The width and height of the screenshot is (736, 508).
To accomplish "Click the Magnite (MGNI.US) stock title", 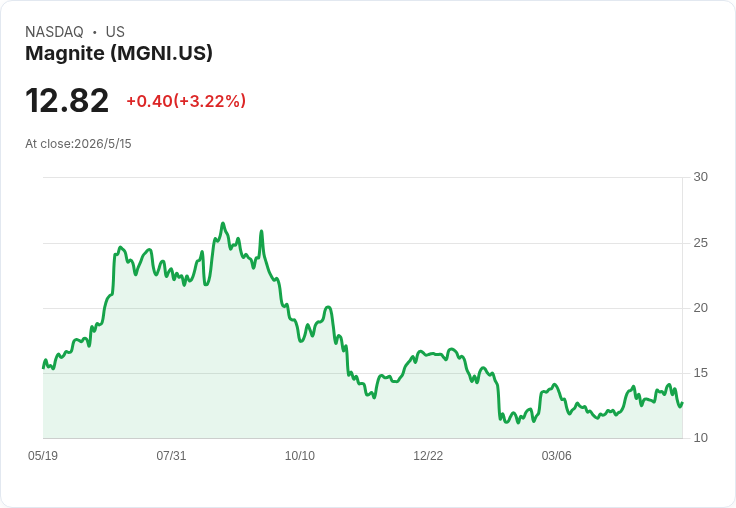I will [x=119, y=53].
